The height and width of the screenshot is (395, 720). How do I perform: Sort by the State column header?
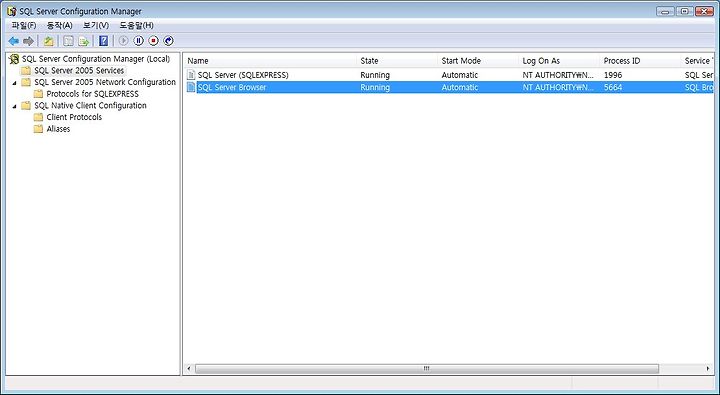tap(397, 61)
